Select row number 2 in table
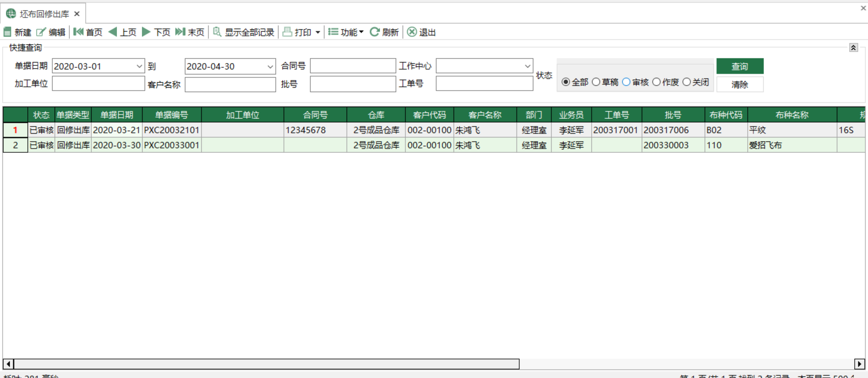868x378 pixels. click(15, 145)
